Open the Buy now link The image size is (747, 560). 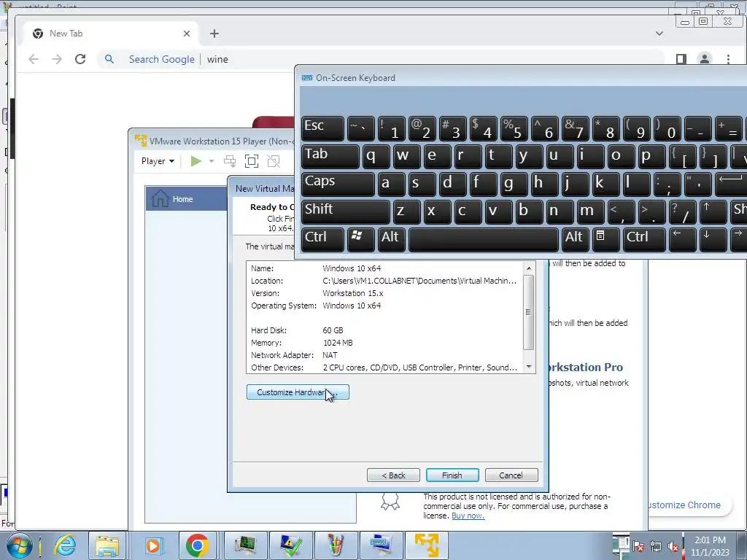pos(468,516)
